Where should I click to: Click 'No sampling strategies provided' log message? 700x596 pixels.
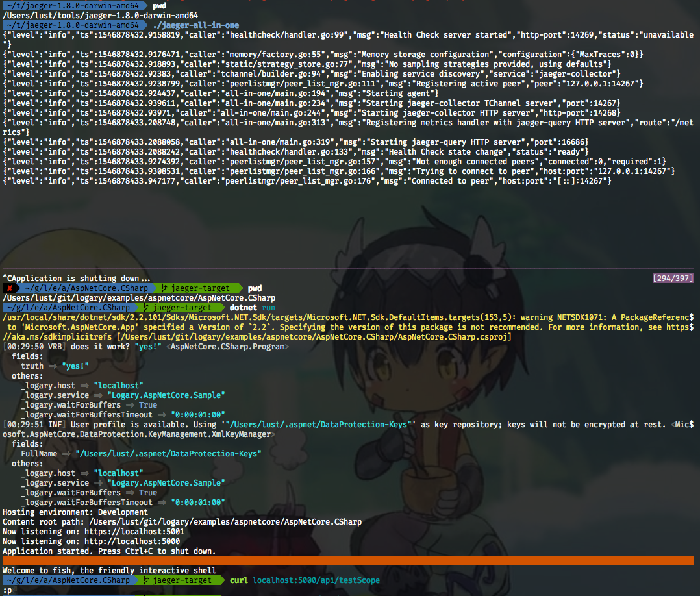(459, 64)
